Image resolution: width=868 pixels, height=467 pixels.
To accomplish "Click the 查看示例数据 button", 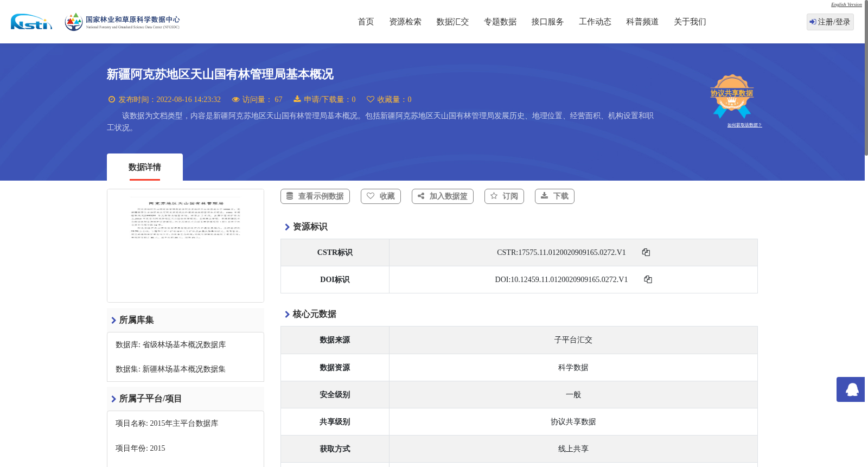I will (315, 196).
